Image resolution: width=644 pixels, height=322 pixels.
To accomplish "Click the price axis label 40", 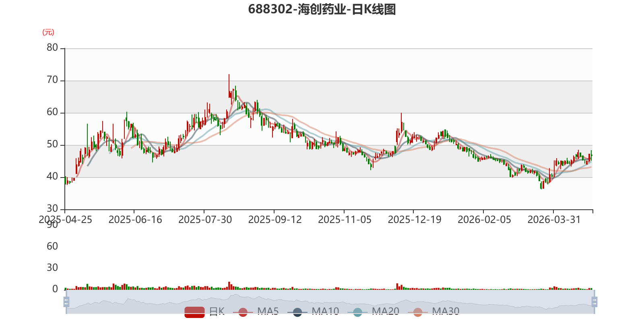I will pyautogui.click(x=52, y=176).
